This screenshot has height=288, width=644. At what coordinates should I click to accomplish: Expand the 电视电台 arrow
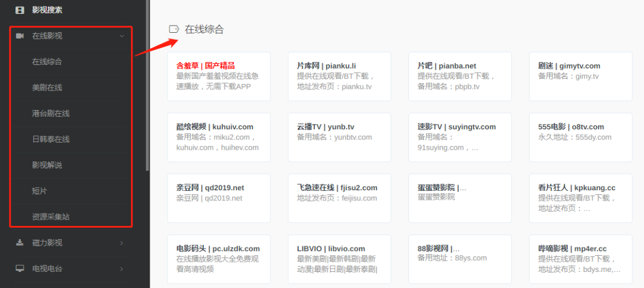[x=122, y=269]
